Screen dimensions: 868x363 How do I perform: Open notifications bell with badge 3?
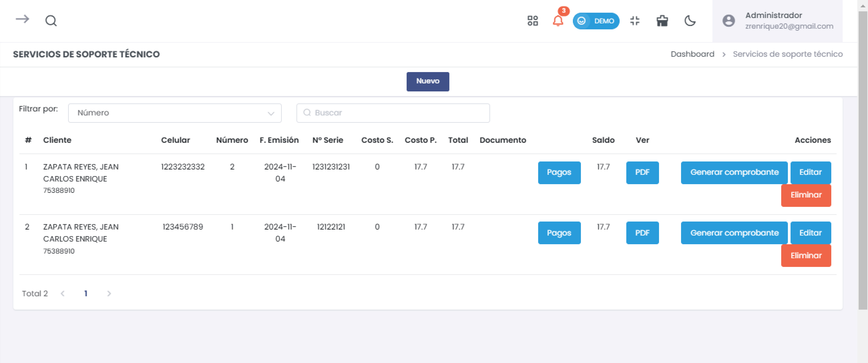click(x=558, y=21)
